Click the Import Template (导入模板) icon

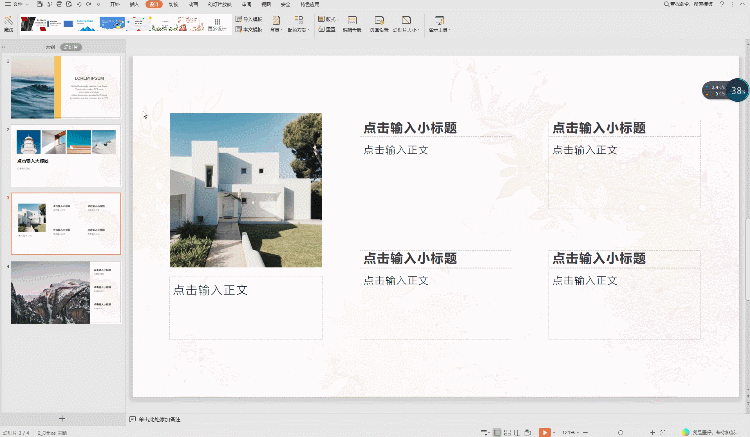250,18
